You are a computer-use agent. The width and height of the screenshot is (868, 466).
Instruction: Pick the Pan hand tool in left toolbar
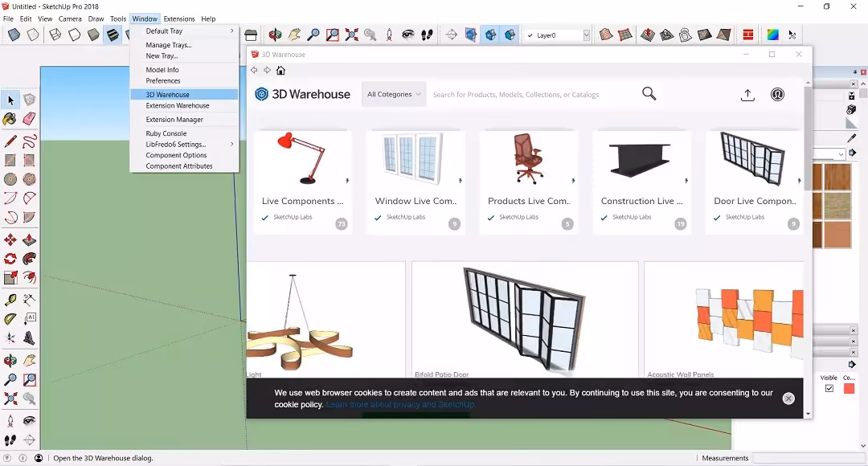point(30,361)
